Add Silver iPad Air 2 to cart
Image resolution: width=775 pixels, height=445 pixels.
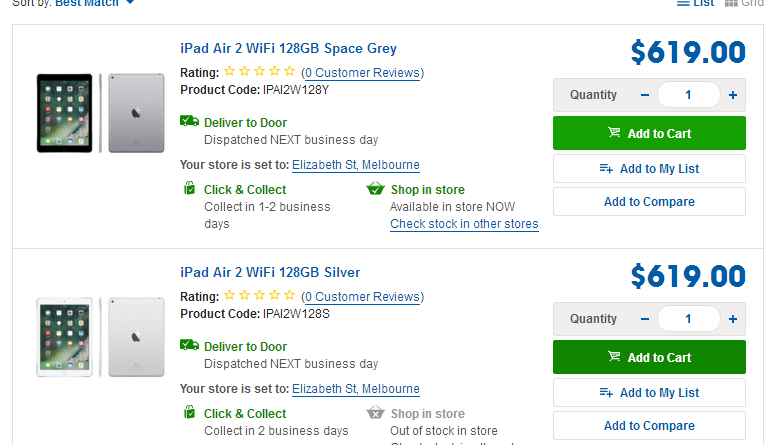pyautogui.click(x=649, y=357)
